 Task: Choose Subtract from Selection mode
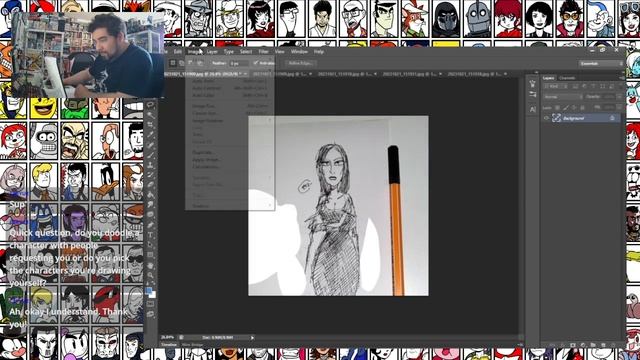pos(191,63)
